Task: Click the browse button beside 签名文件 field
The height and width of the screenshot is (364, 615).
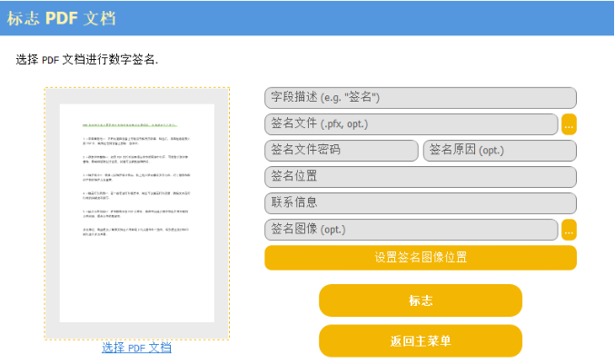Action: pos(569,124)
